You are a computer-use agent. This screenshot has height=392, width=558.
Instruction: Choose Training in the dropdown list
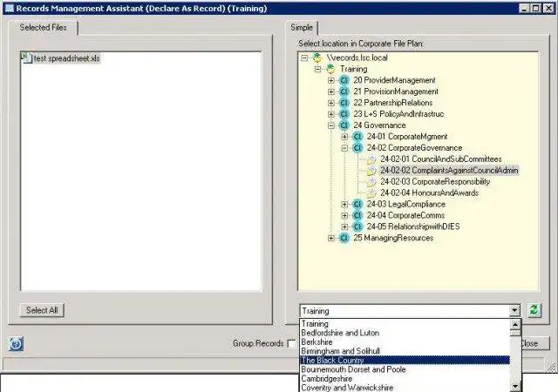coord(405,324)
